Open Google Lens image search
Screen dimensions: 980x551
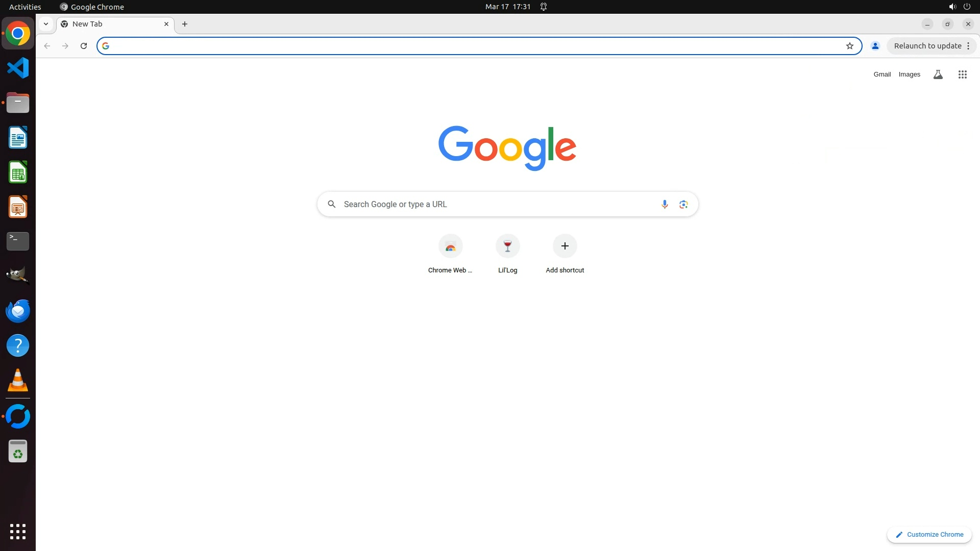pos(683,204)
